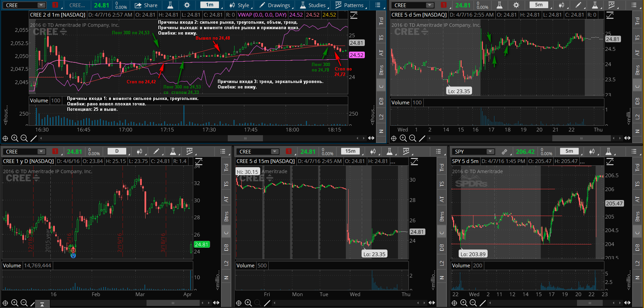
Task: Click flask Edit Studies icon in top-left 1m chart
Action: [x=170, y=5]
